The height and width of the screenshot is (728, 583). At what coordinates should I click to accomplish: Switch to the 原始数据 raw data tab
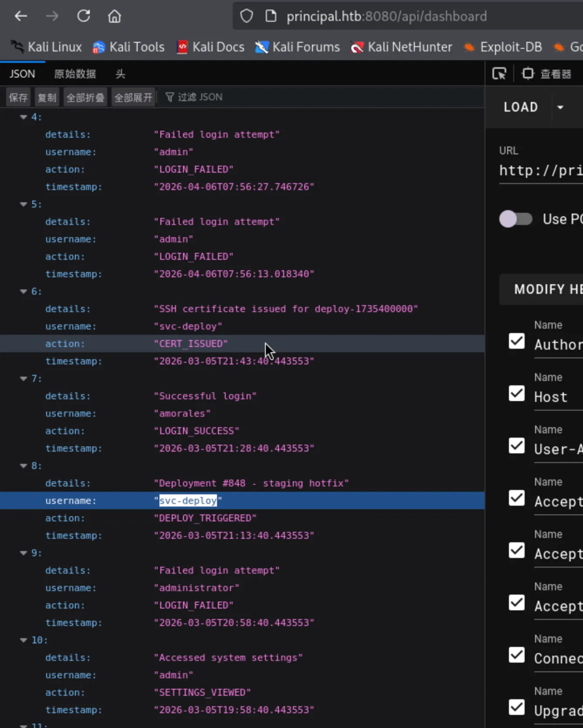(x=75, y=74)
